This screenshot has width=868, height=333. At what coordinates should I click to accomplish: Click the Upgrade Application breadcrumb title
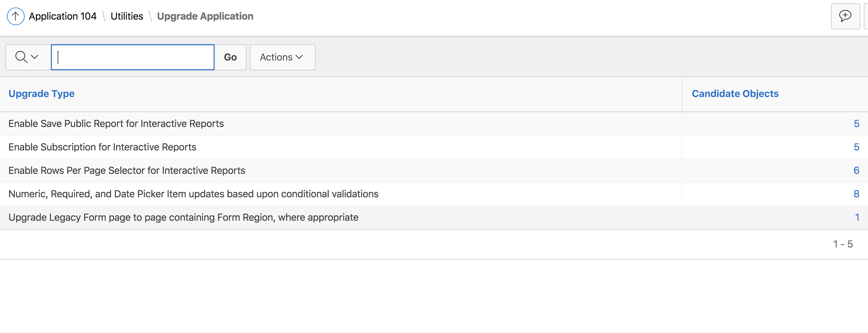click(205, 16)
